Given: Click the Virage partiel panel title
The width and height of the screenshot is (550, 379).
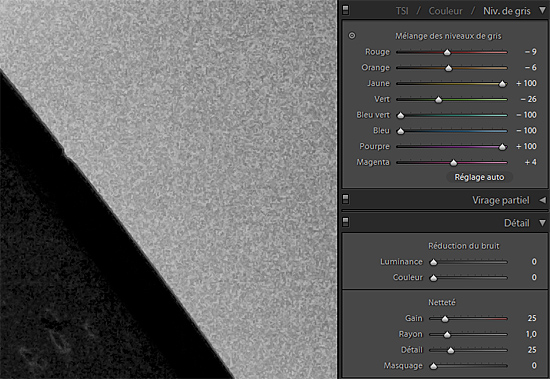Looking at the screenshot, I should pos(501,200).
